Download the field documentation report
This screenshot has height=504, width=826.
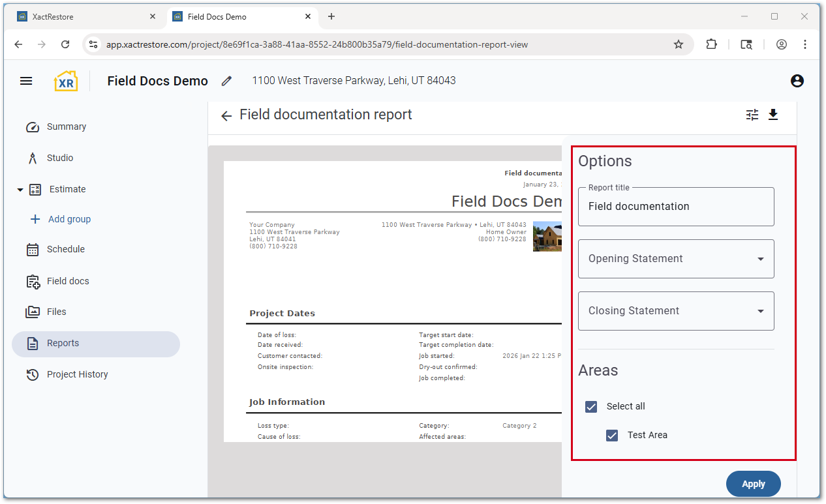click(773, 115)
